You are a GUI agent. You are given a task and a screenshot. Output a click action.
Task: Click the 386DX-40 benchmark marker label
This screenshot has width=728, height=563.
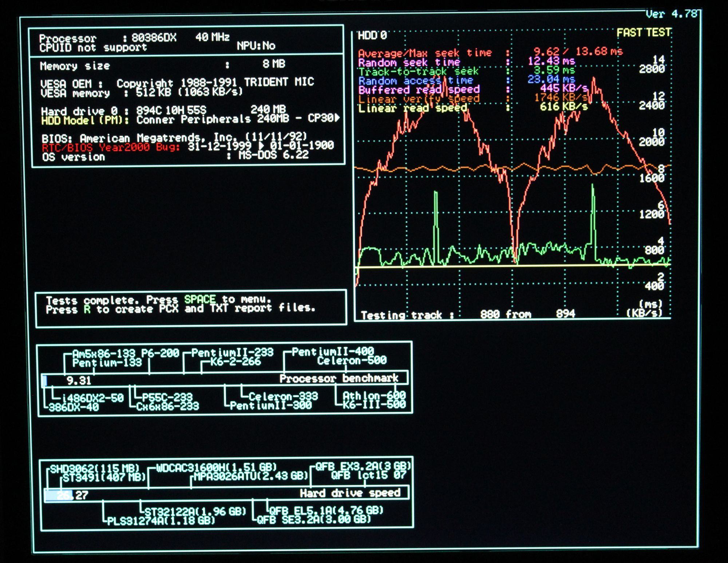[74, 407]
